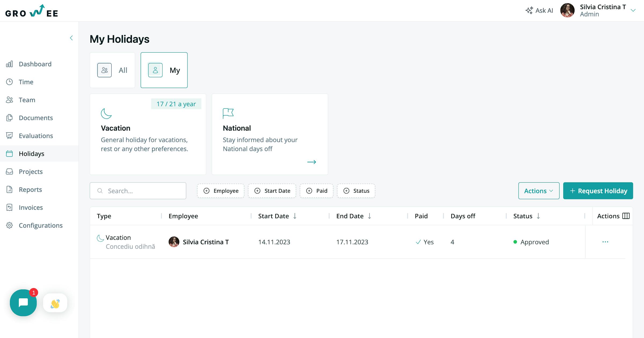Click the Evaluations chart icon

pos(9,136)
